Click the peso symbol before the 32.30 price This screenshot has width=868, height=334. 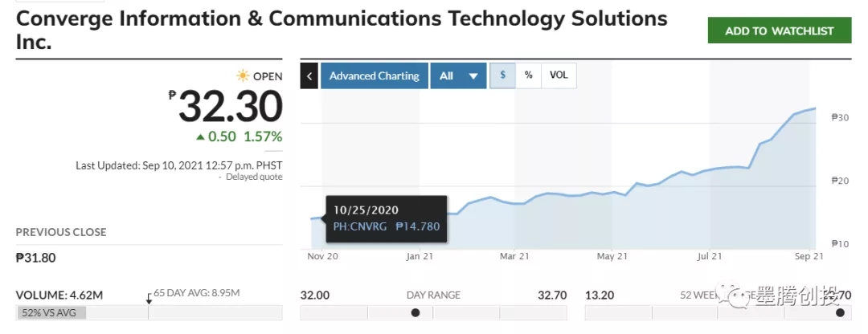coord(172,95)
